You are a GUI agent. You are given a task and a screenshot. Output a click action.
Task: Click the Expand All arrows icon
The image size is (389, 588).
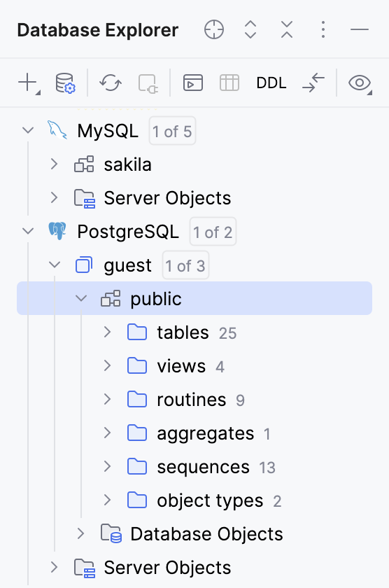[250, 29]
